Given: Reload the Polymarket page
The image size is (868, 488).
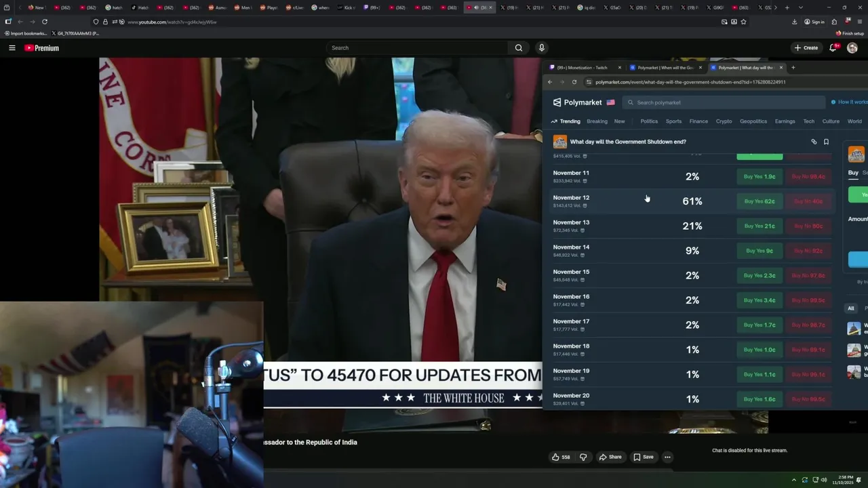Looking at the screenshot, I should coord(574,82).
